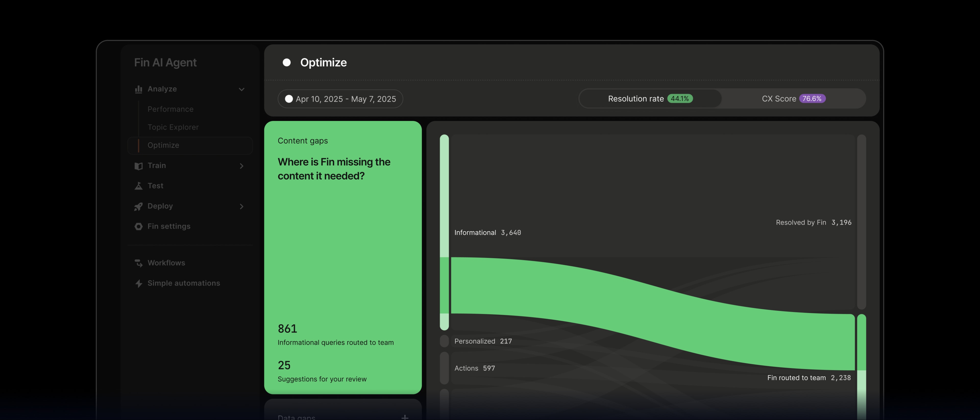980x420 pixels.
Task: Click 'Where is Fin missing the content' headline
Action: click(334, 169)
